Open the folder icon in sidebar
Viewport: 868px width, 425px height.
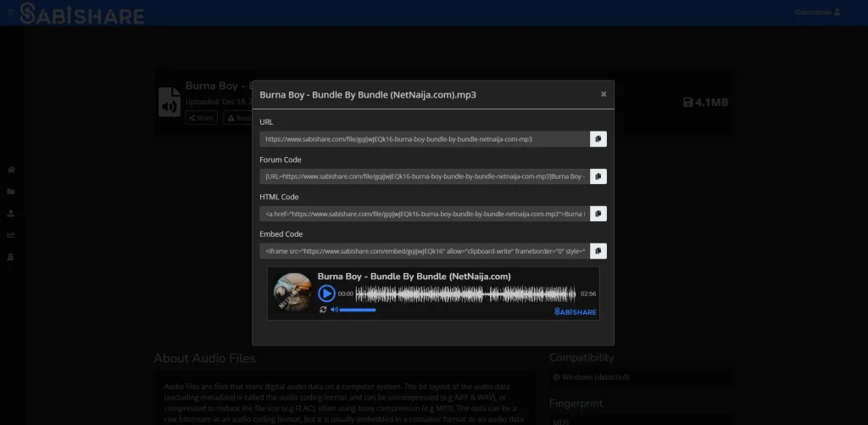point(10,191)
